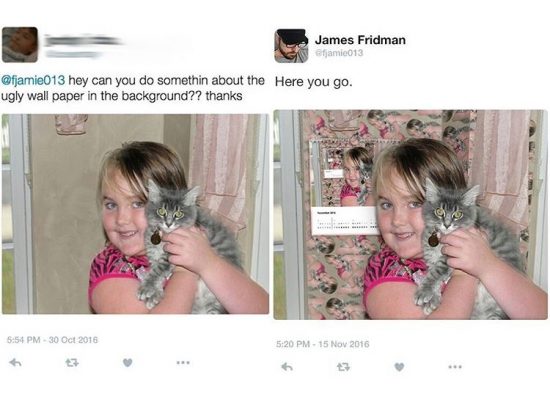Open the edited wallpaper photo
The image size is (550, 408).
click(x=410, y=215)
